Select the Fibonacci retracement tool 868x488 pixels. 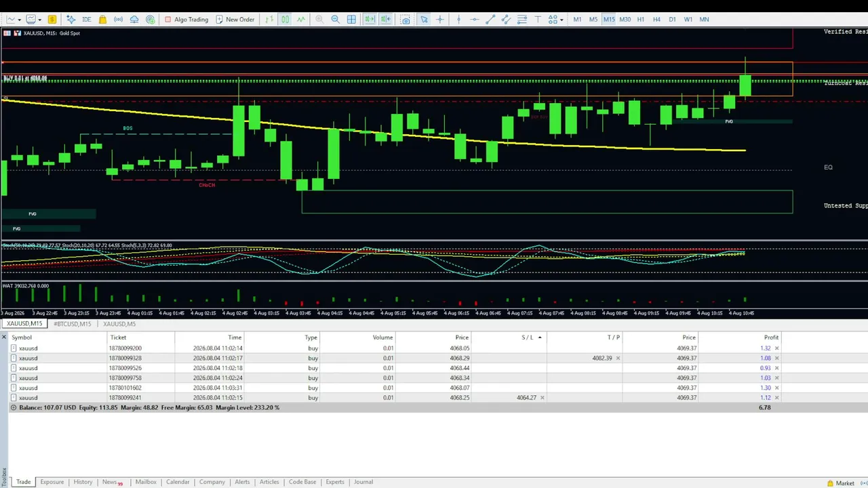pyautogui.click(x=522, y=20)
